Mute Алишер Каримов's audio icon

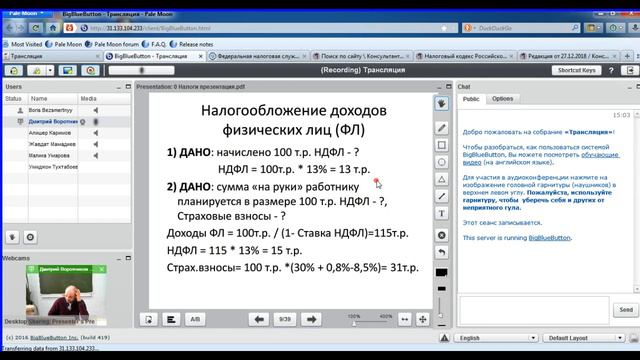(x=96, y=133)
